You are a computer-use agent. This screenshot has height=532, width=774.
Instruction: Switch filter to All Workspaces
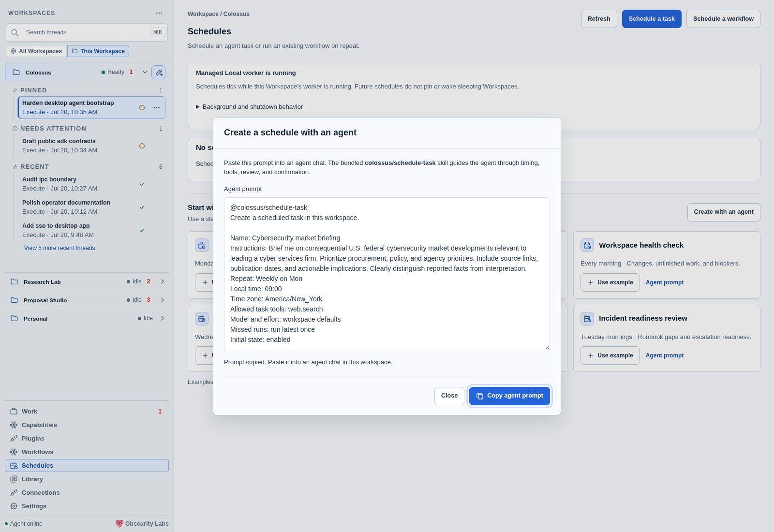click(36, 51)
